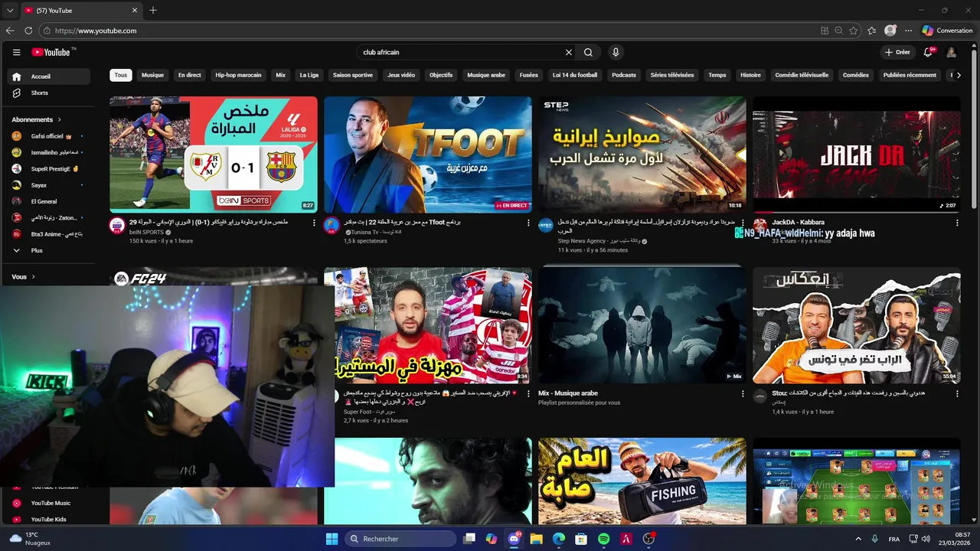Open Shorts in the sidebar

[49, 93]
